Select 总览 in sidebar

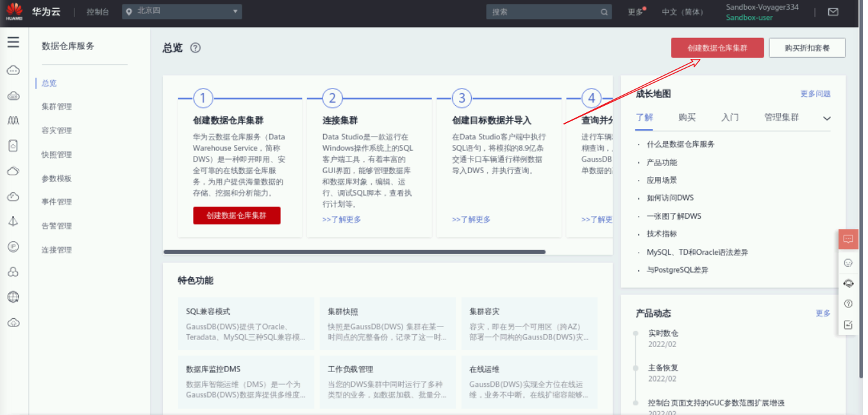click(x=49, y=83)
